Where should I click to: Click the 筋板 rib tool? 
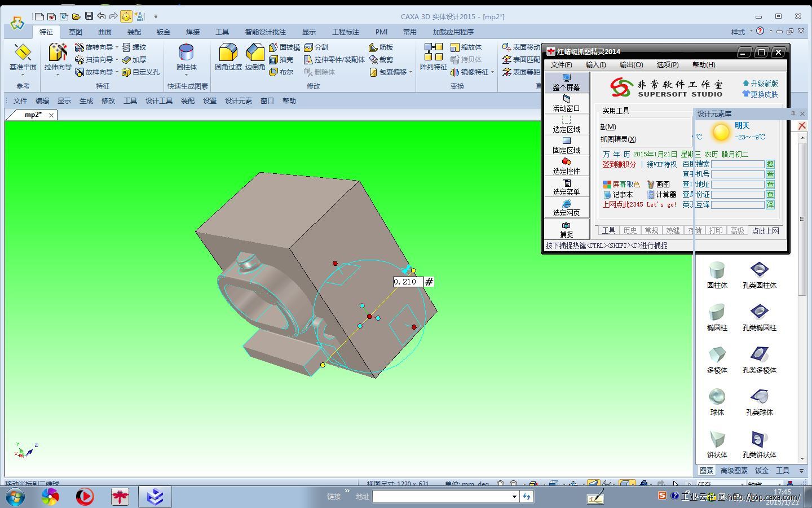click(x=381, y=47)
